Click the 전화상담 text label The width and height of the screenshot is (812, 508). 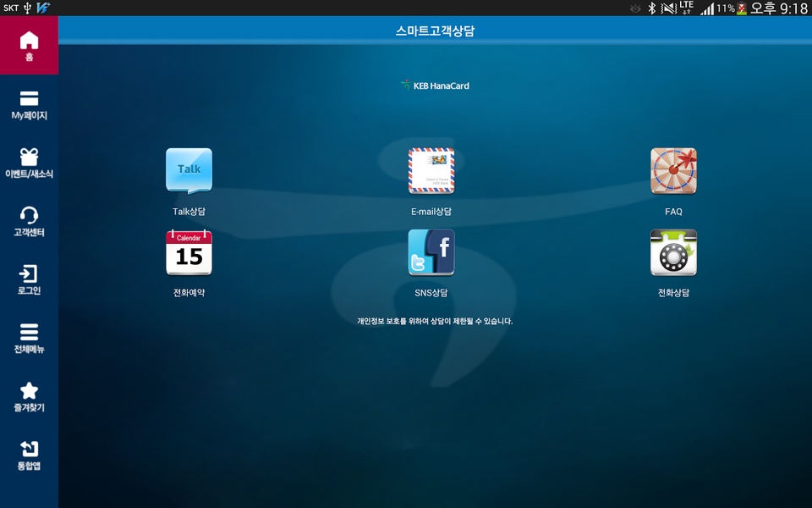tap(674, 293)
